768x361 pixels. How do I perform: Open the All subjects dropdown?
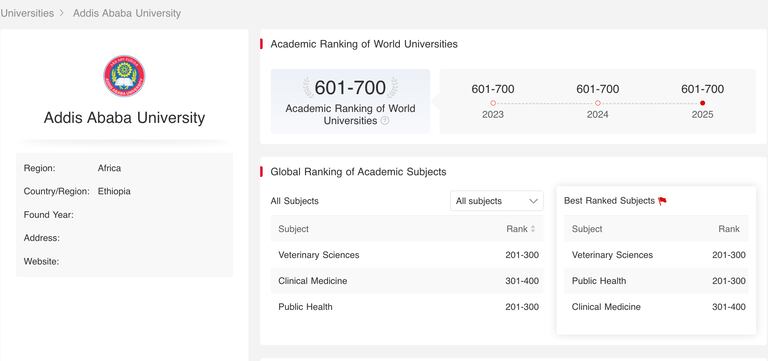click(x=497, y=201)
